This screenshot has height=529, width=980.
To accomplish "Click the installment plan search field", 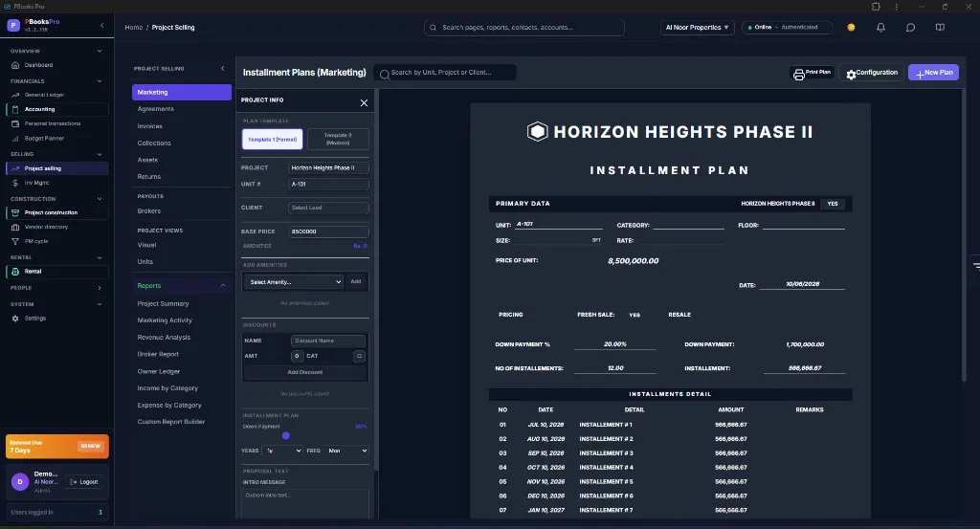I will tap(445, 73).
